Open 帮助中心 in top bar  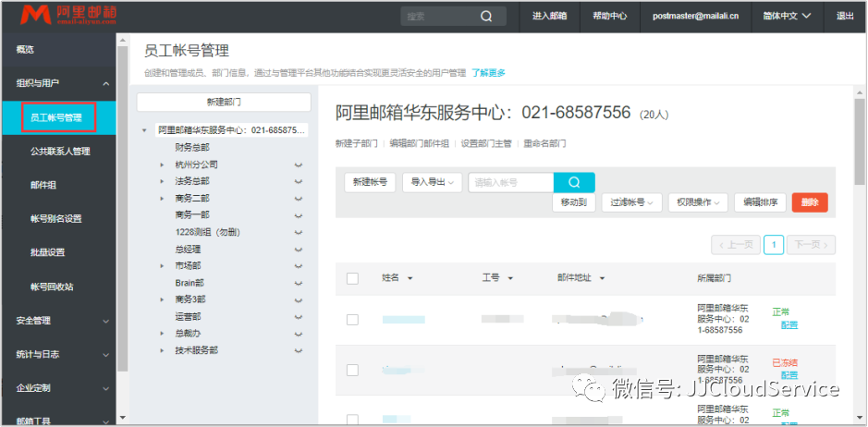click(609, 16)
